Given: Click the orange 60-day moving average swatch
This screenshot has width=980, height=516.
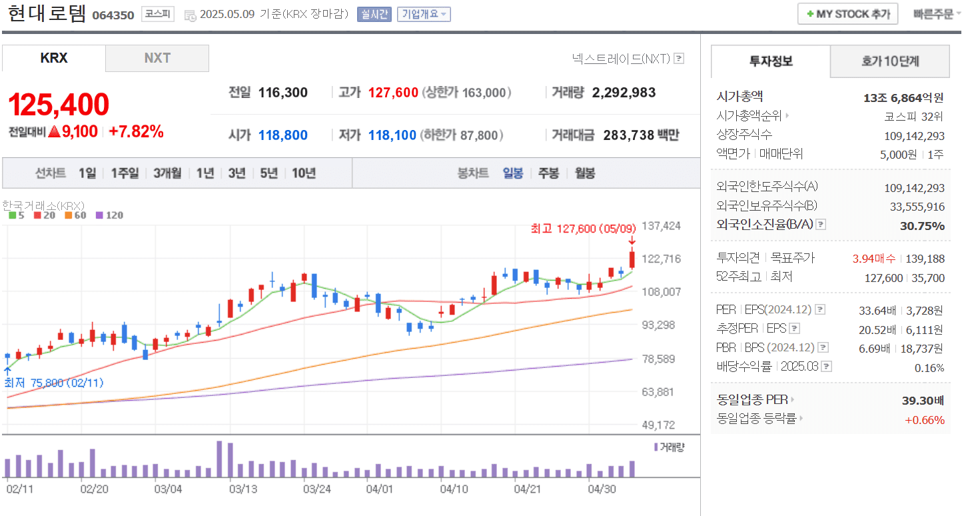Looking at the screenshot, I should (68, 215).
